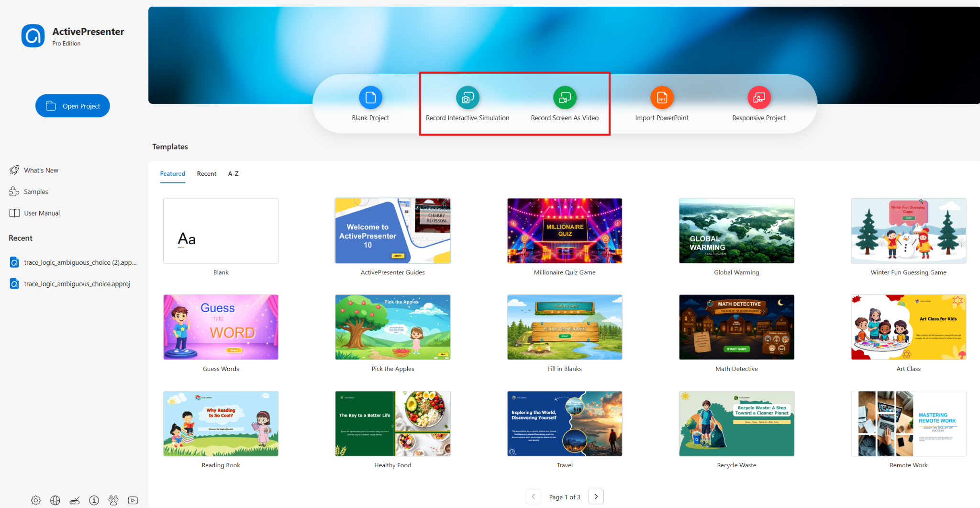
Task: Click the update check icon
Action: [75, 500]
